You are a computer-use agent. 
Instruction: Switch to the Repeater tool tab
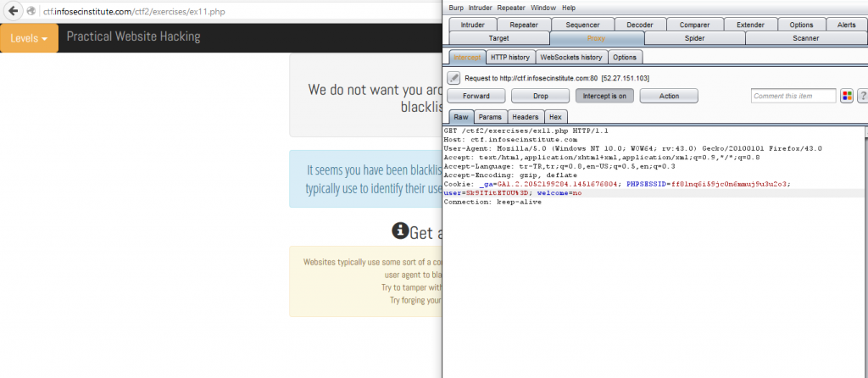pos(524,25)
